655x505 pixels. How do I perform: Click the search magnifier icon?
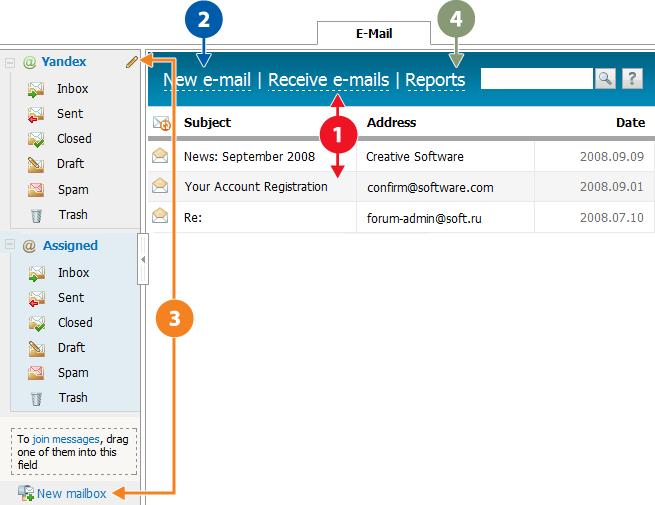pyautogui.click(x=605, y=79)
